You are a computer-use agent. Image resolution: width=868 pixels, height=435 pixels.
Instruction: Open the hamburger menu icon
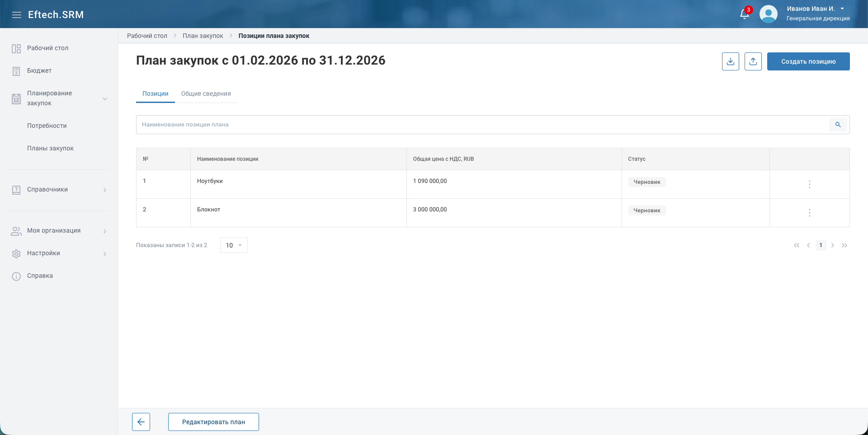tap(17, 15)
